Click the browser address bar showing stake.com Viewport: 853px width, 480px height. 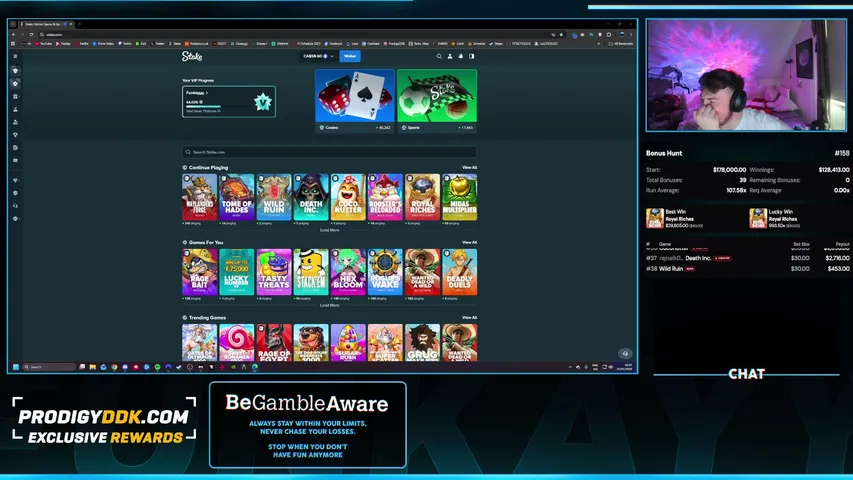tap(294, 34)
